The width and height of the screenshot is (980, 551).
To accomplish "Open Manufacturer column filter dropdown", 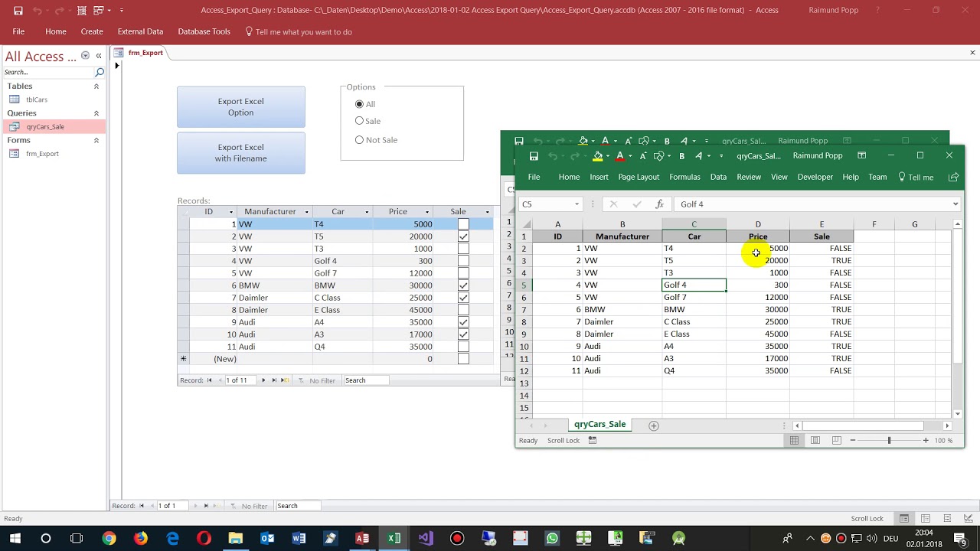I will (306, 212).
